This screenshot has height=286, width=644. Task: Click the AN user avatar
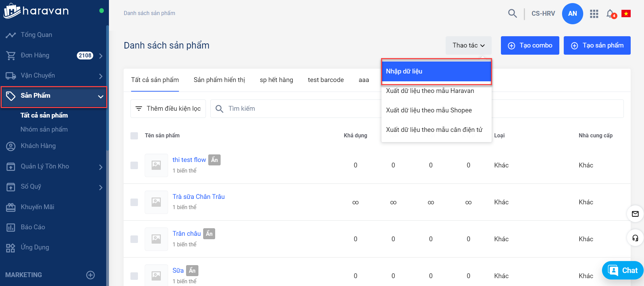572,14
